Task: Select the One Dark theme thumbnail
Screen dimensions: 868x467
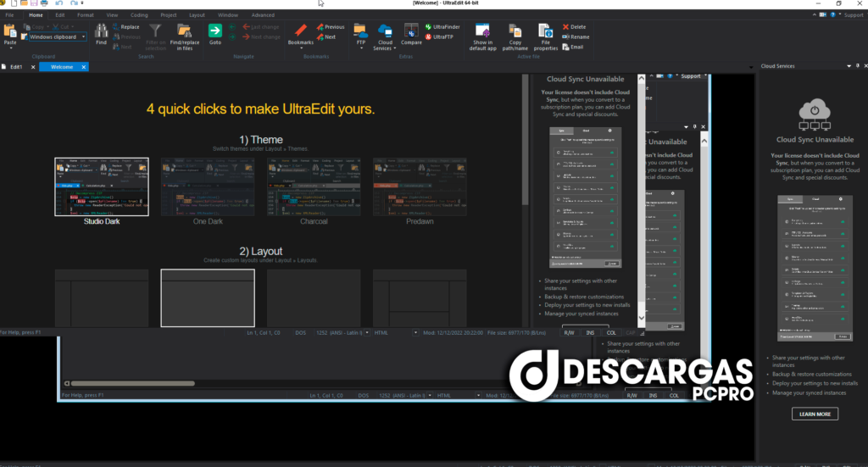Action: coord(208,186)
